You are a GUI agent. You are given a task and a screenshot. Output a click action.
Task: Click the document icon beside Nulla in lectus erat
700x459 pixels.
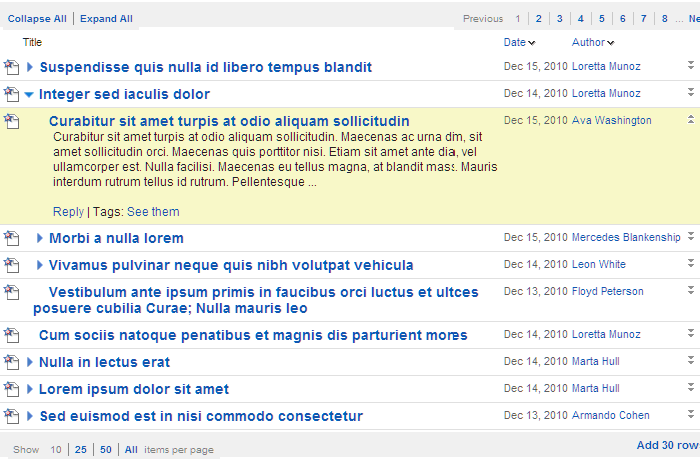(11, 362)
